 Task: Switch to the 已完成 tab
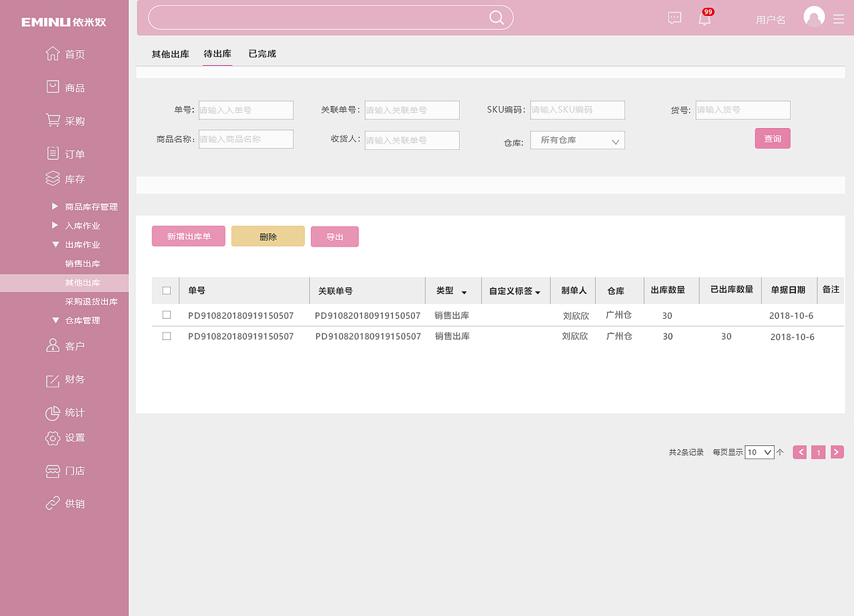[262, 53]
